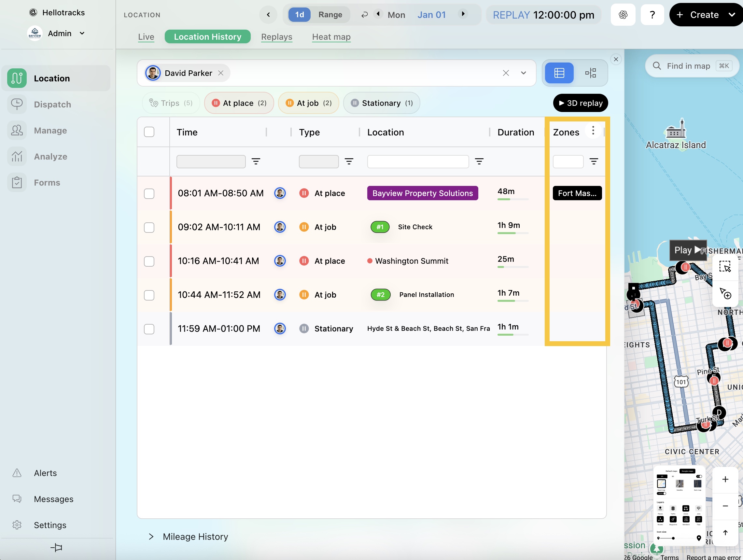Screen dimensions: 743x560
Task: Open the Heat map tab
Action: coord(331,36)
